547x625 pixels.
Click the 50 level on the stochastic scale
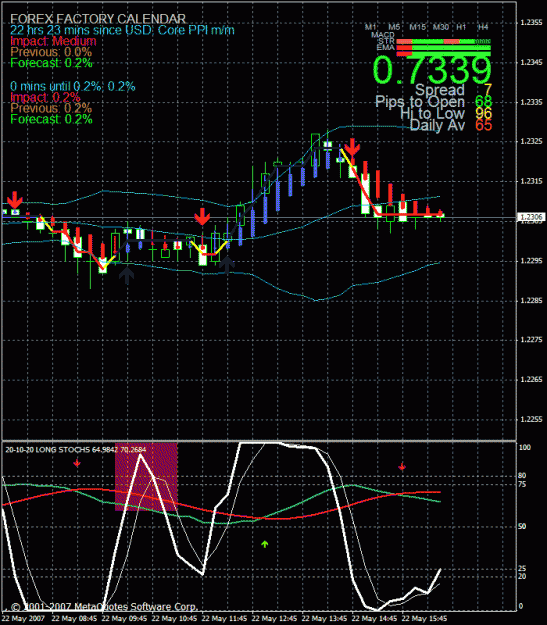522,527
